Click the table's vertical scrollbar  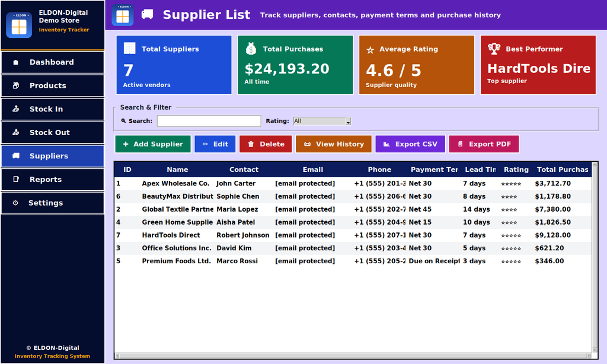point(595,257)
